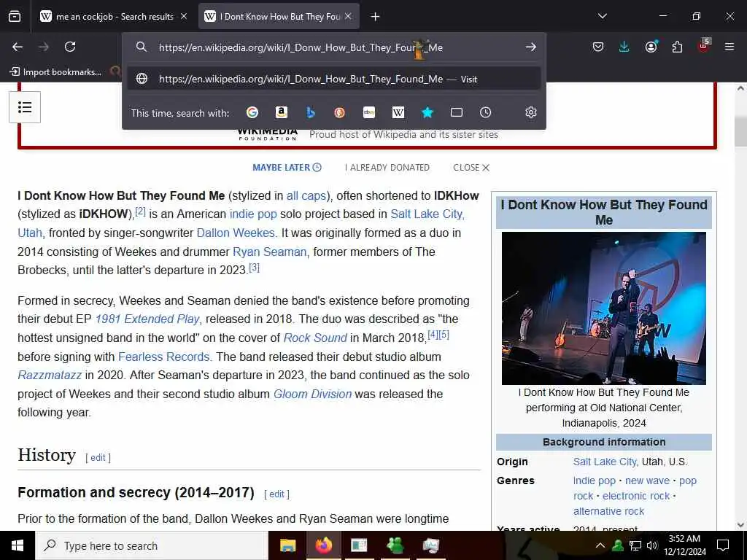747x560 pixels.
Task: Edit the History section
Action: point(98,458)
